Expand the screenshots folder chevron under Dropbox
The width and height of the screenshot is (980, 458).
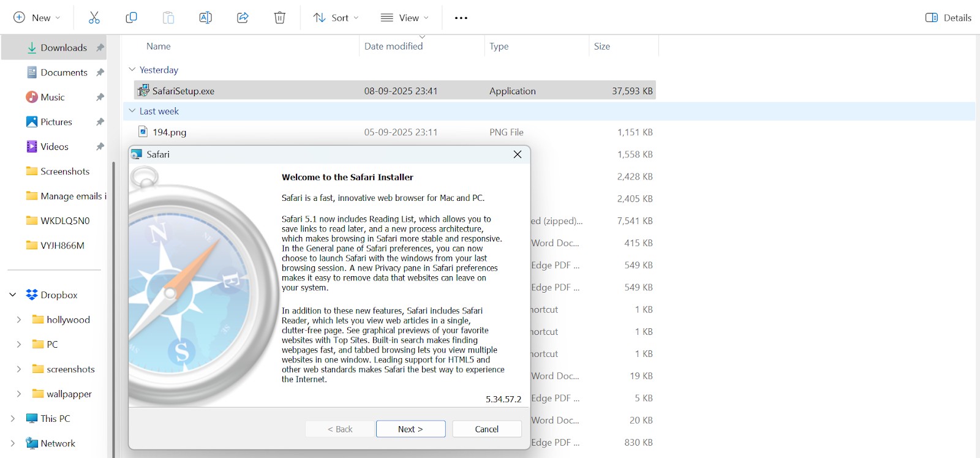(19, 369)
